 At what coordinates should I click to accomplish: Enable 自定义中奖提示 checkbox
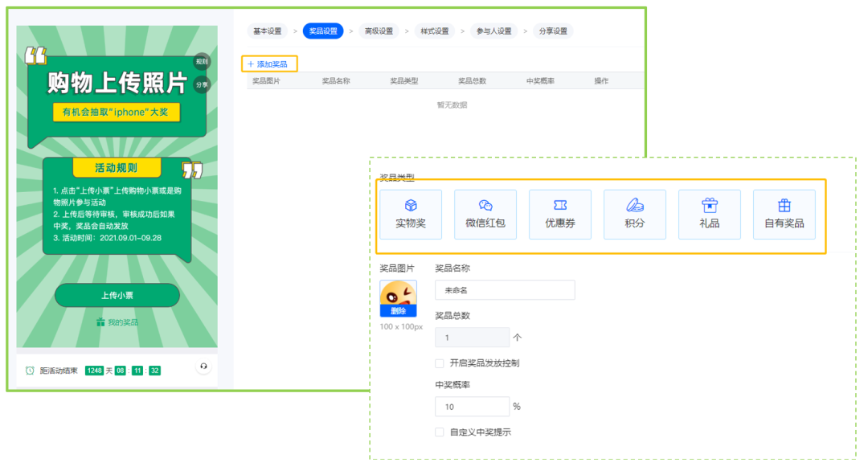440,432
